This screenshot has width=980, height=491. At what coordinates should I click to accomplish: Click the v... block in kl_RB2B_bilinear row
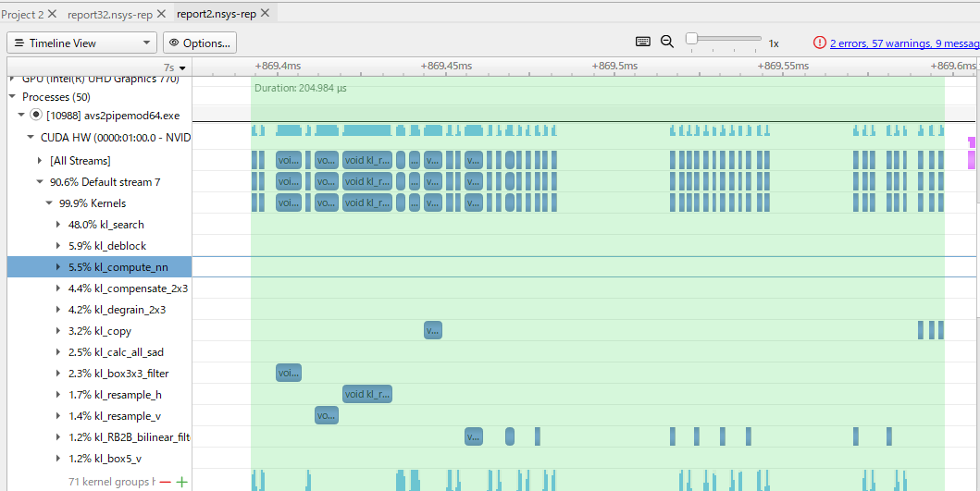(x=474, y=436)
